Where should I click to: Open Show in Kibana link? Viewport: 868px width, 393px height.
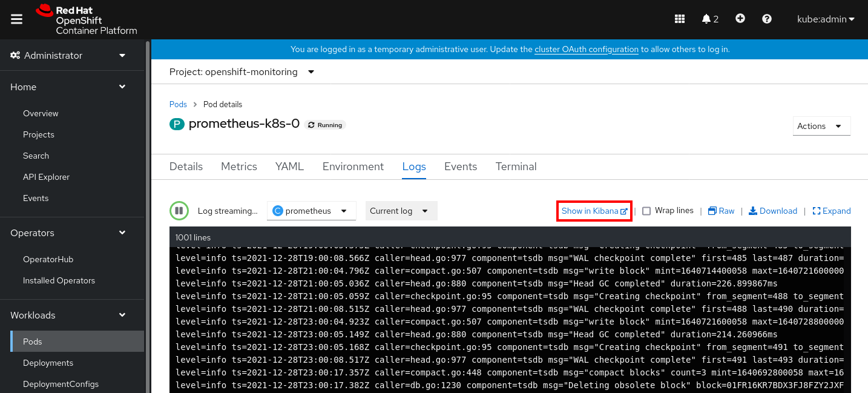[594, 211]
